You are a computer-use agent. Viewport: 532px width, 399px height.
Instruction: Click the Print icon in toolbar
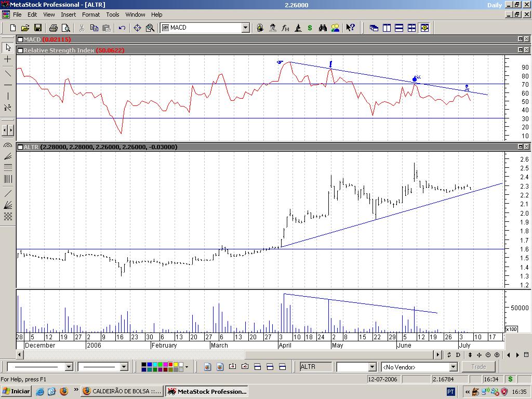point(53,28)
